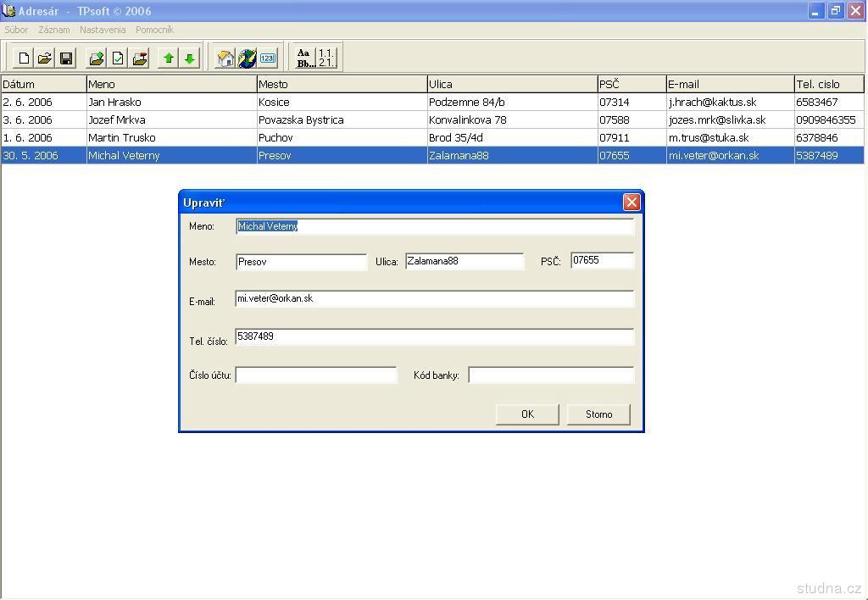Click the Kód banky input field
The width and height of the screenshot is (868, 600).
(551, 375)
